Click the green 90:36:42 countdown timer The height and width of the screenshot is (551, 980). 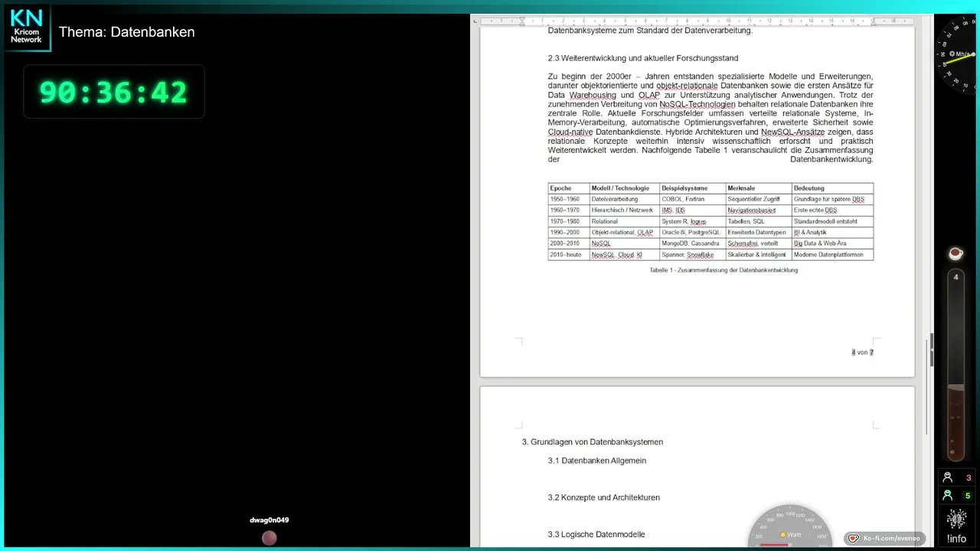113,92
